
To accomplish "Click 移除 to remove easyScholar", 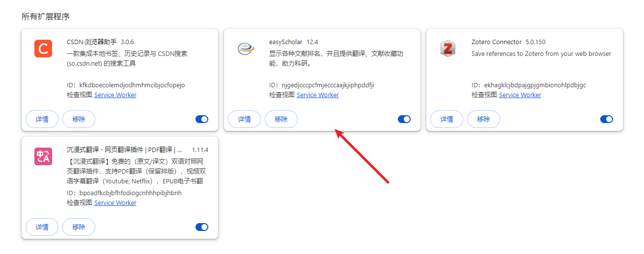I will [281, 119].
